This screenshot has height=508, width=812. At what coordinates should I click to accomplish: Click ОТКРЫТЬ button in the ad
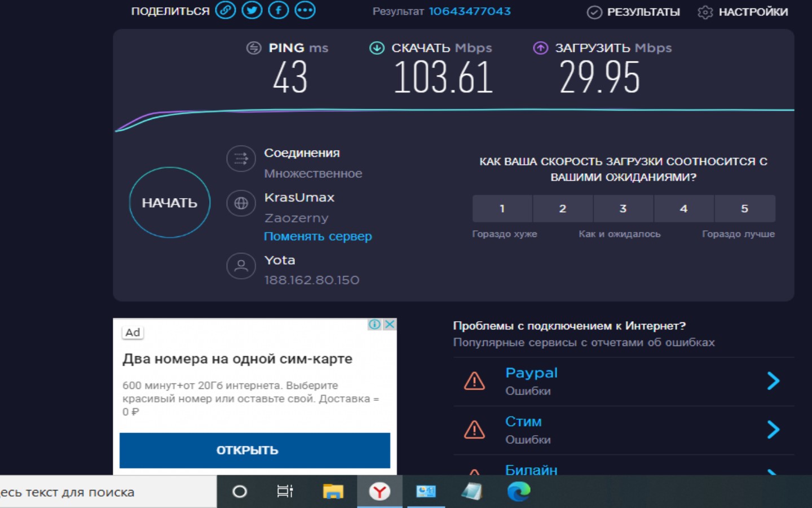pyautogui.click(x=255, y=450)
